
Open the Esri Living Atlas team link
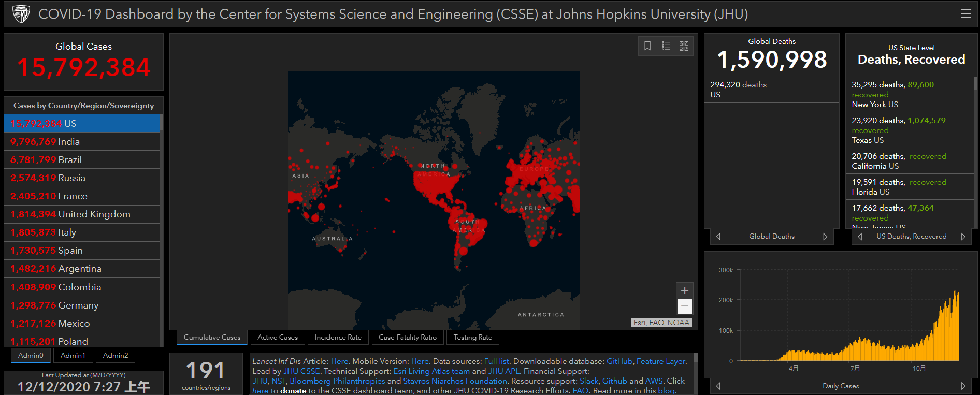431,371
